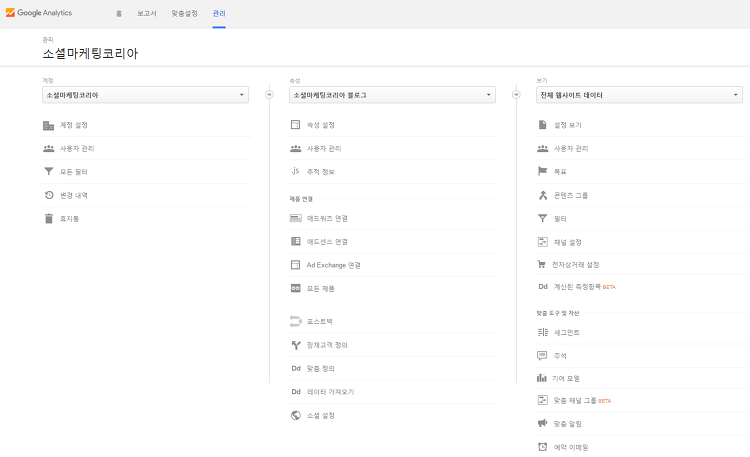The image size is (750, 457).
Task: Expand the 속성 property dropdown 소셜마케팅코리아 블로그
Action: pos(392,95)
